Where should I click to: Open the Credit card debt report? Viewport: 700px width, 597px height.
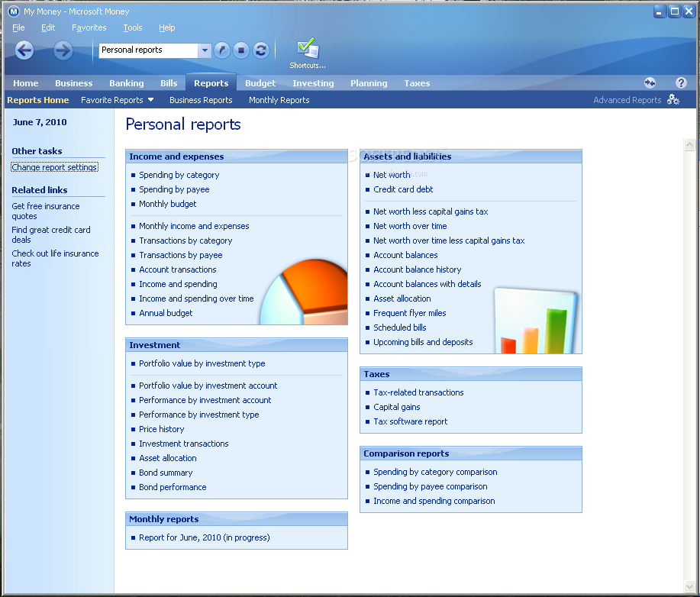tap(403, 189)
